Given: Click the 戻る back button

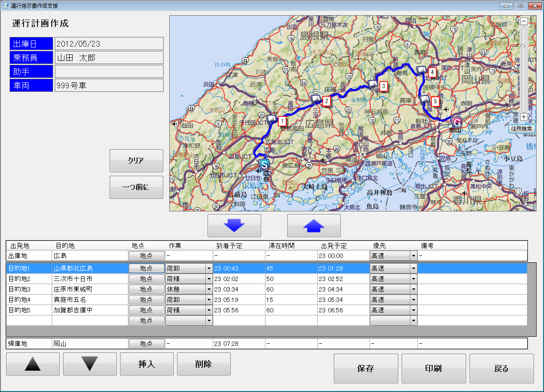Looking at the screenshot, I should (x=502, y=369).
